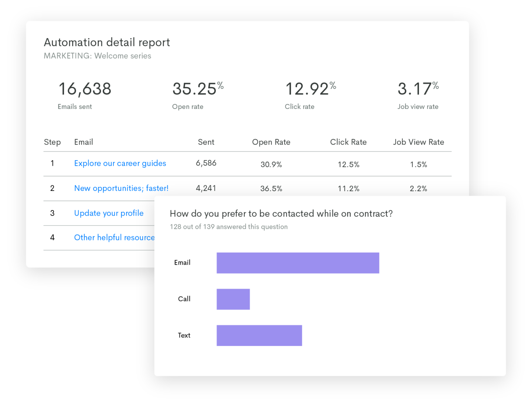This screenshot has width=532, height=405.
Task: Select the 12.5% click rate cell
Action: point(348,165)
